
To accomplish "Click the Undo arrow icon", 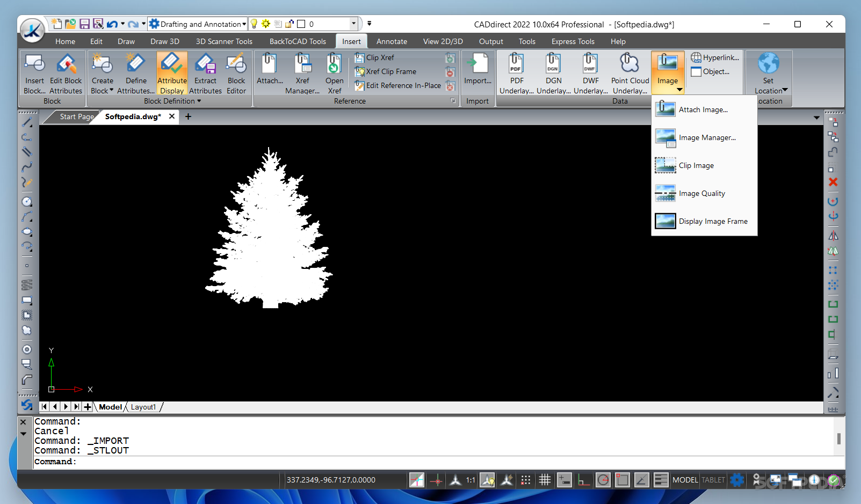I will click(112, 24).
